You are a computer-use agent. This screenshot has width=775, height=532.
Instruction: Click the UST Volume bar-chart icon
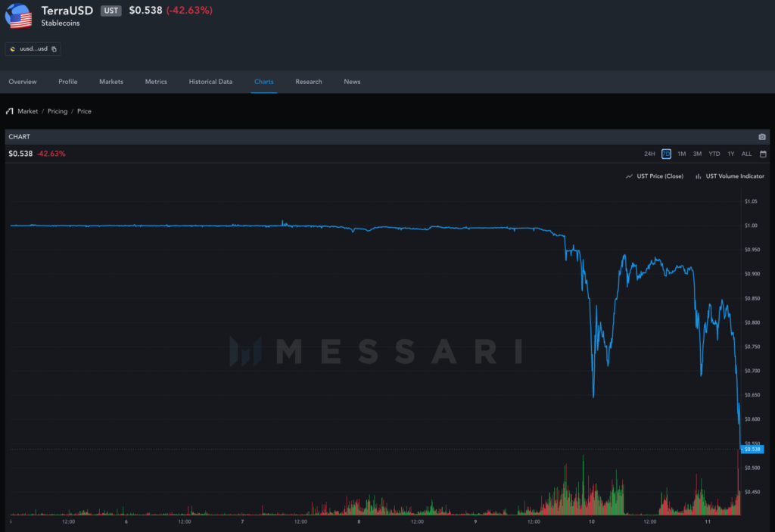tap(698, 176)
